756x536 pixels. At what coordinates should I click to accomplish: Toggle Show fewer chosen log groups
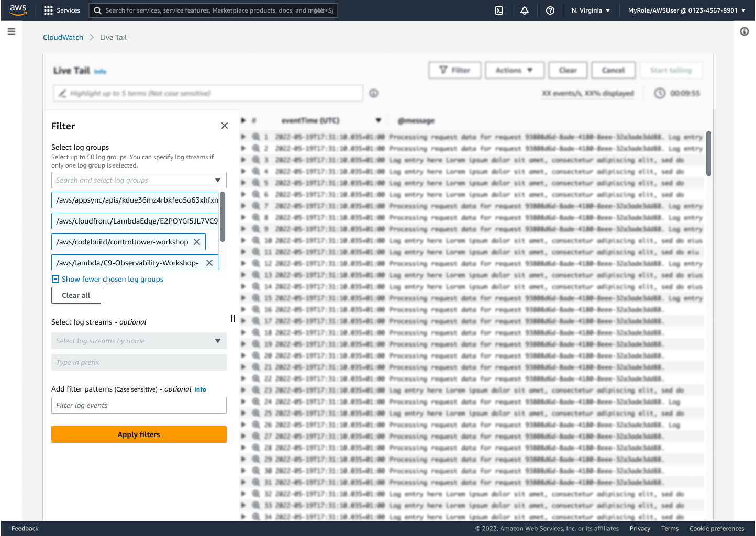(107, 279)
